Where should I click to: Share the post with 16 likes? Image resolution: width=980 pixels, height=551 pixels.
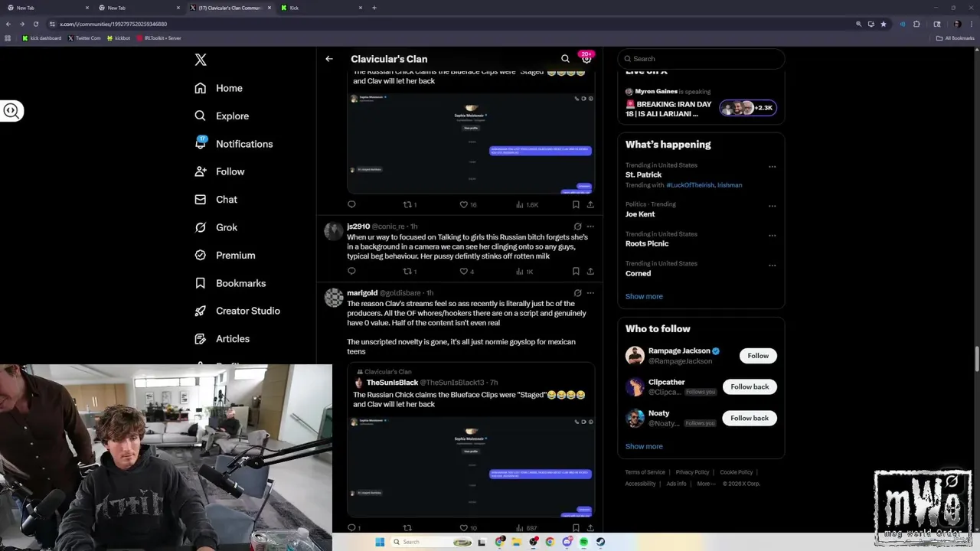tap(590, 204)
